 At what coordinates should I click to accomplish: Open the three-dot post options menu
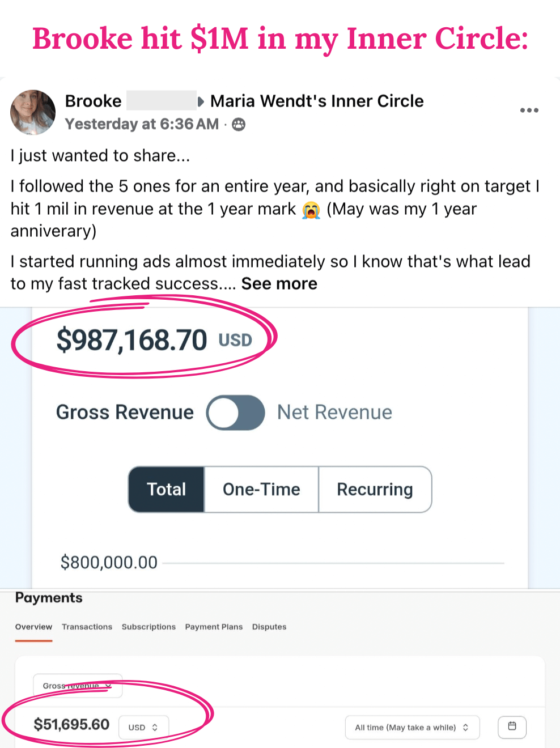tap(529, 110)
